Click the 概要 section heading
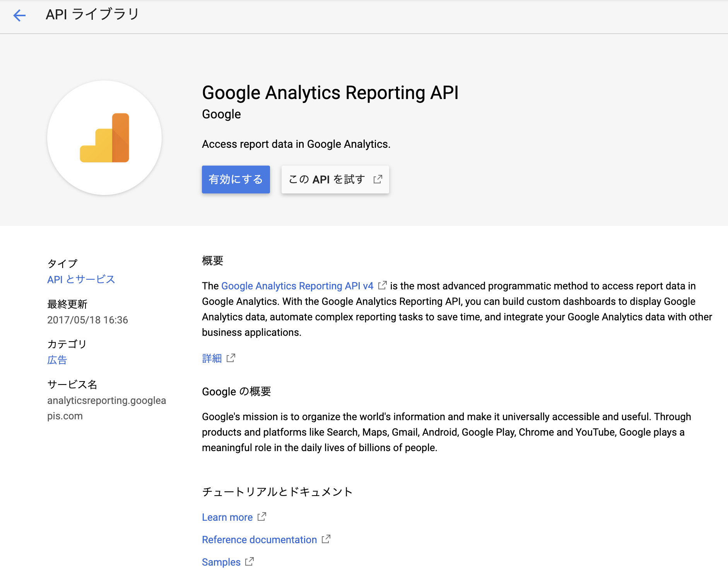 pos(213,261)
